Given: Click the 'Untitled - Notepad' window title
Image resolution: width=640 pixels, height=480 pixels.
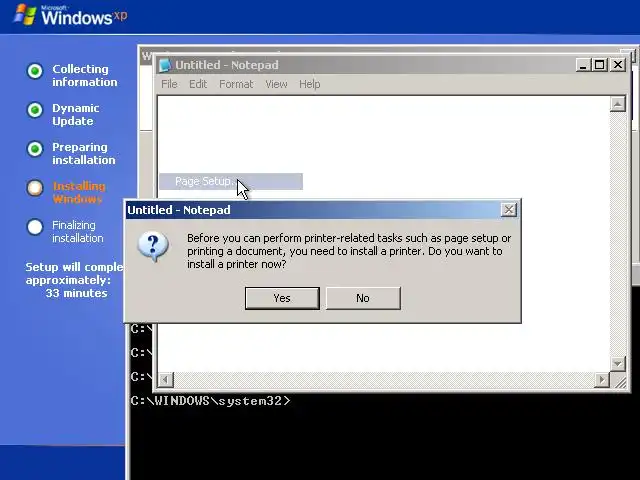Looking at the screenshot, I should click(x=227, y=65).
